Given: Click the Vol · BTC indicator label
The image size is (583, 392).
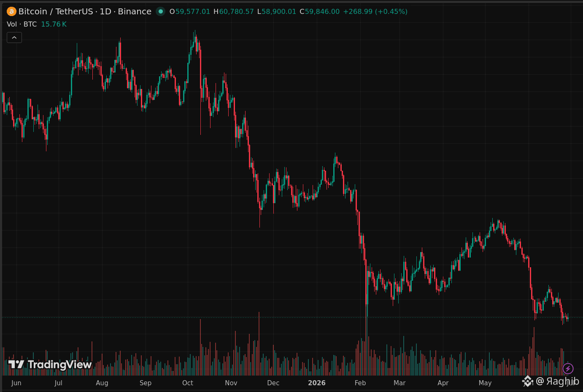Looking at the screenshot, I should [22, 24].
